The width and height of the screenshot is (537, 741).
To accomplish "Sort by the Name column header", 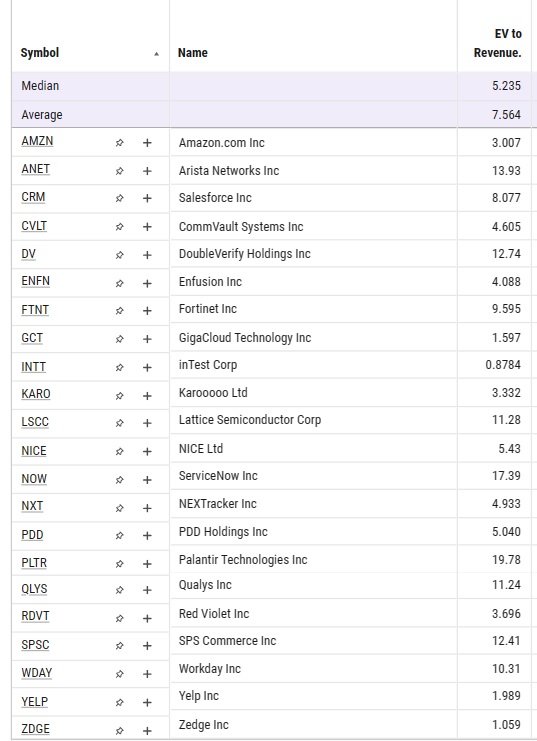I will pos(192,52).
